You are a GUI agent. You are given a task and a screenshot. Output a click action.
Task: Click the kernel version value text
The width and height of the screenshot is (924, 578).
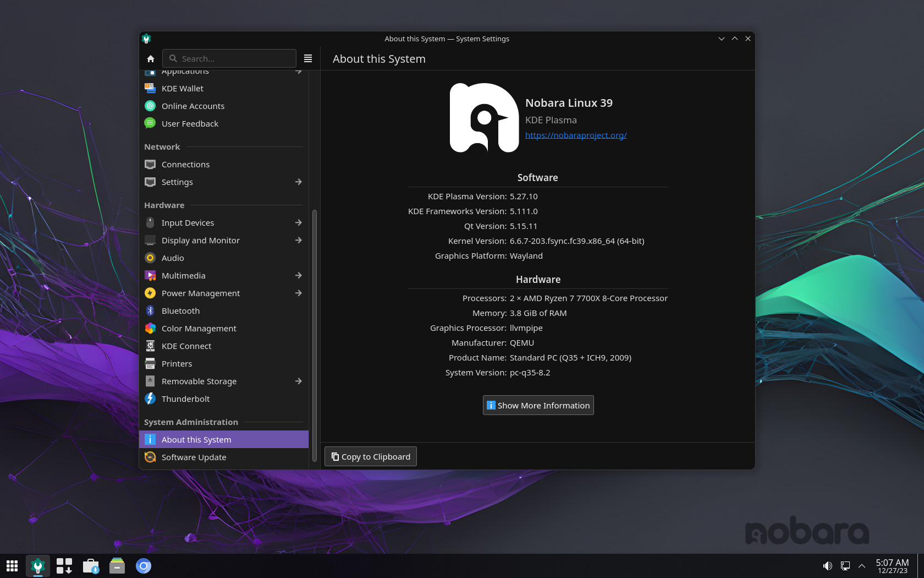point(577,241)
